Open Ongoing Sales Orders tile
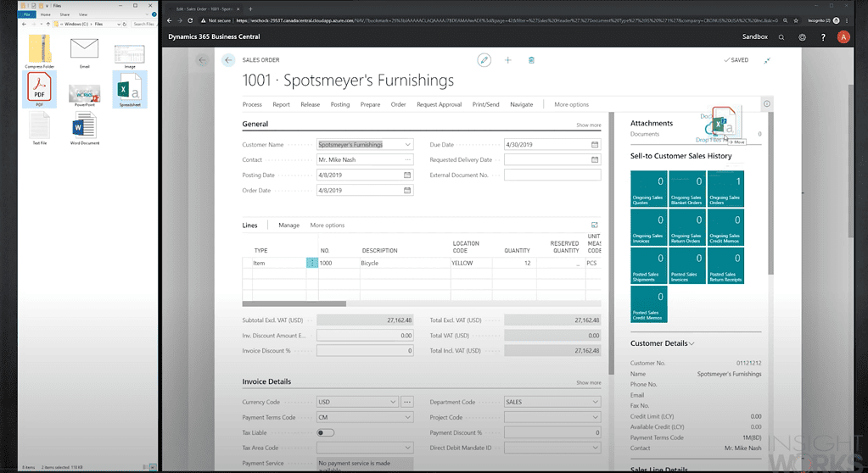This screenshot has width=868, height=473. click(725, 189)
